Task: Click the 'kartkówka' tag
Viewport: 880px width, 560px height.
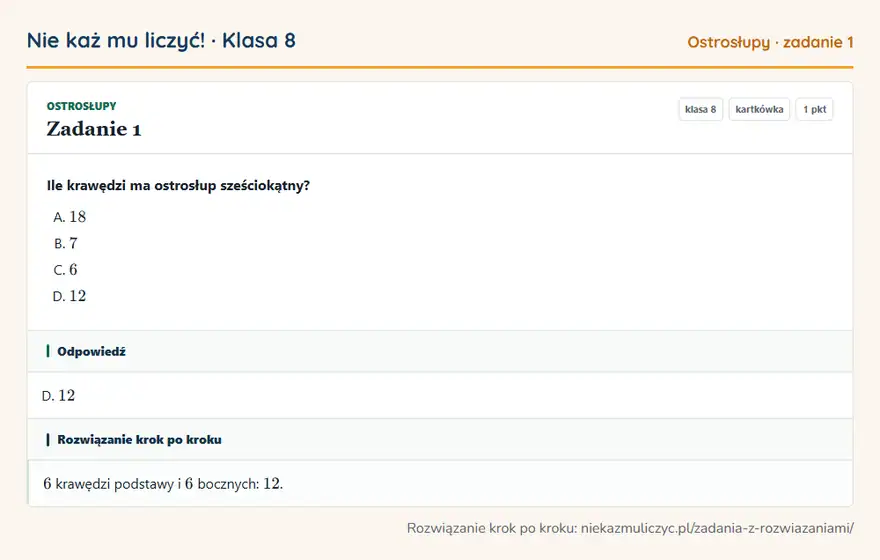Action: (759, 109)
